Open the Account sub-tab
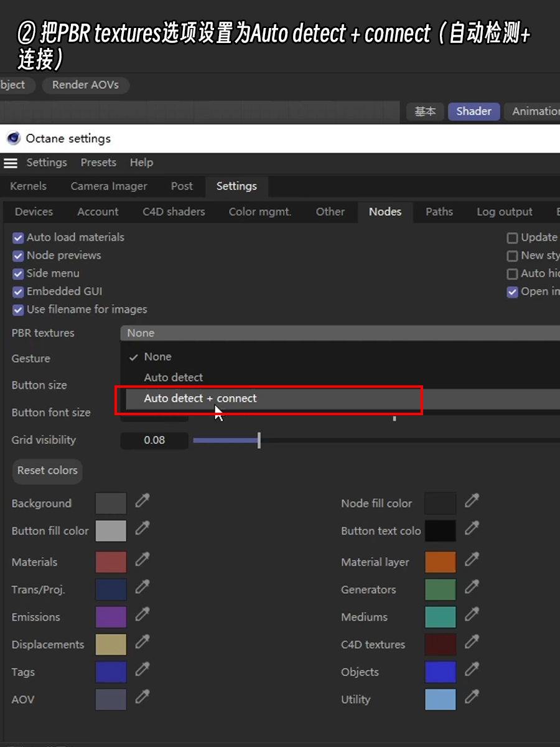560x747 pixels. tap(98, 212)
